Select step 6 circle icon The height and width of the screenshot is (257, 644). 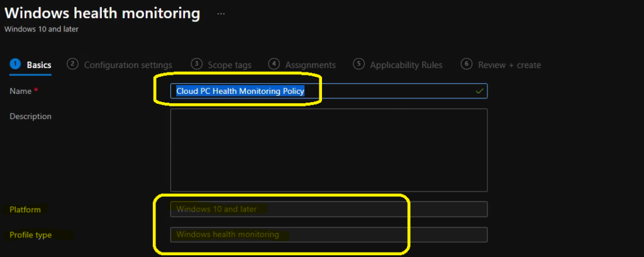[x=466, y=64]
